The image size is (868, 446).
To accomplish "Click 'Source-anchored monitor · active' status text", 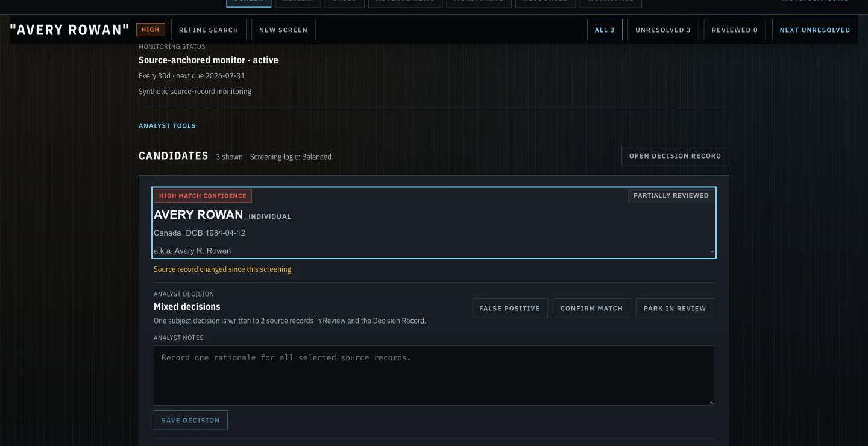I will (x=209, y=60).
